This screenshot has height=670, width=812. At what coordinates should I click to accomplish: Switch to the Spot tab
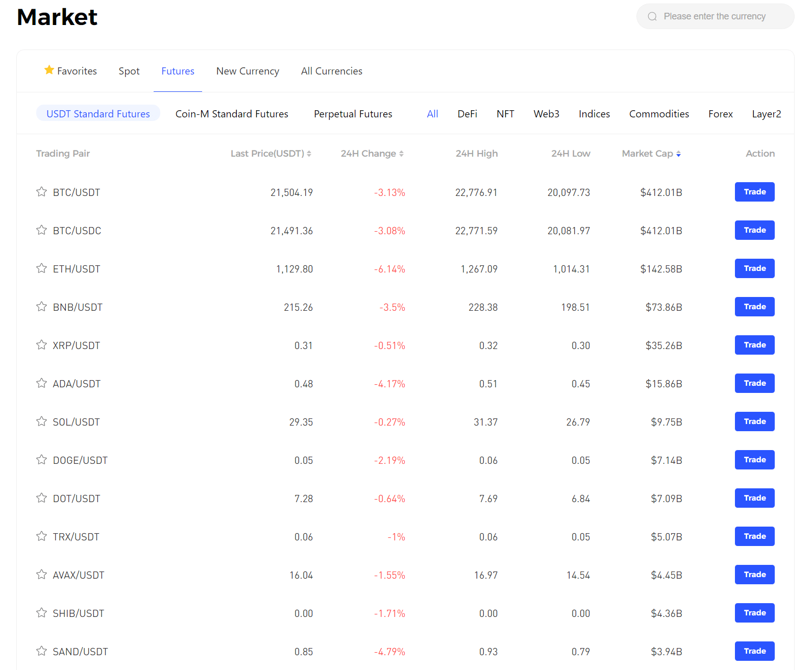point(129,71)
